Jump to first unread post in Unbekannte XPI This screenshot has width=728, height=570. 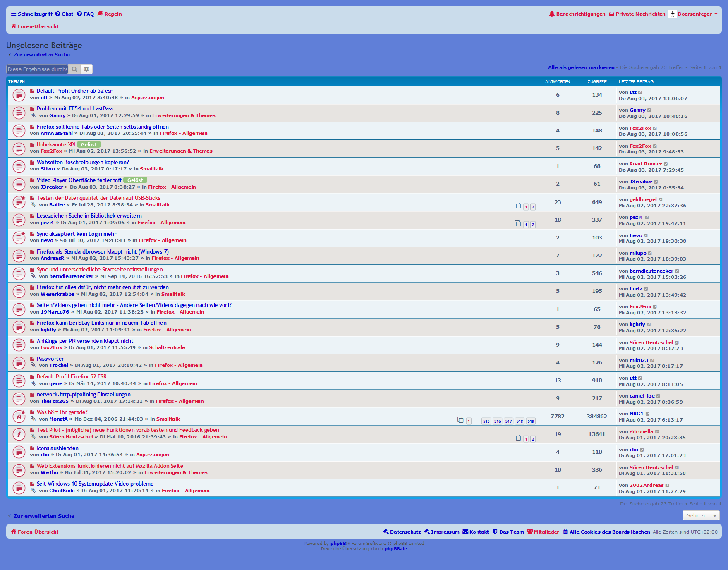(x=32, y=145)
